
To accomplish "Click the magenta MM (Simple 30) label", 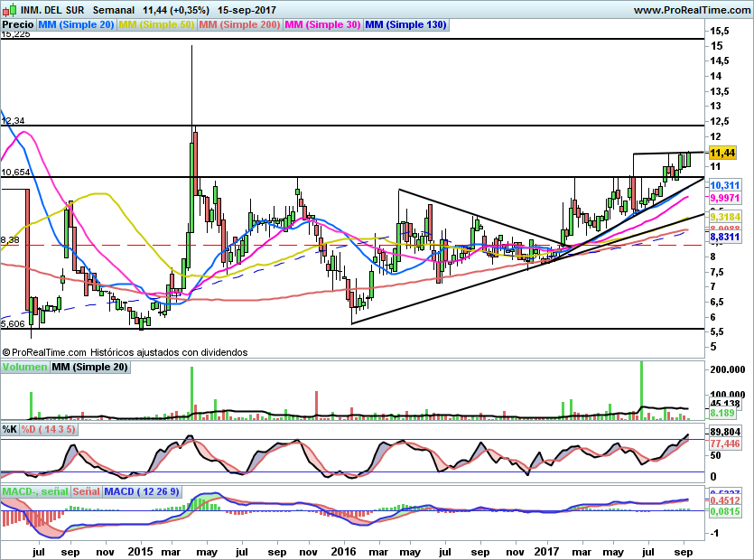I will [322, 25].
